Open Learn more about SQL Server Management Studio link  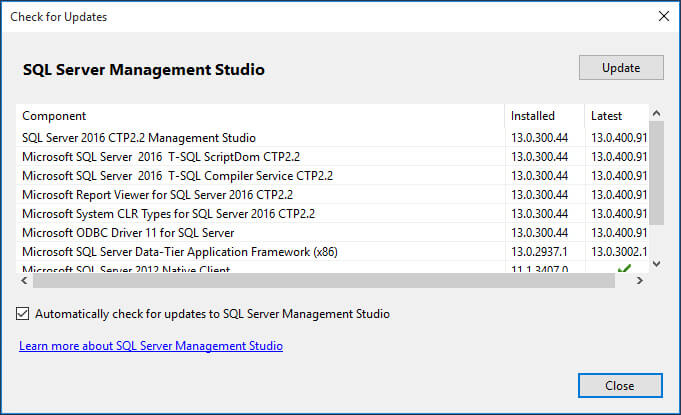click(151, 346)
